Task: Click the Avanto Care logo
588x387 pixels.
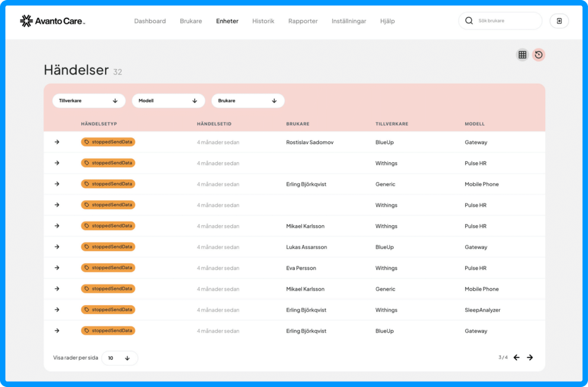Action: (52, 21)
